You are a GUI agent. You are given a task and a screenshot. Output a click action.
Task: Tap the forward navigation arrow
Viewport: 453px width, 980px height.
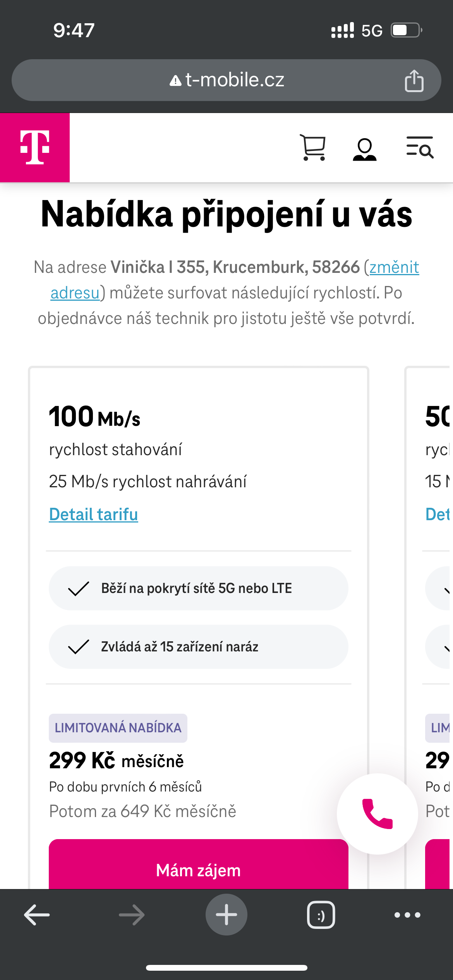[x=132, y=915]
